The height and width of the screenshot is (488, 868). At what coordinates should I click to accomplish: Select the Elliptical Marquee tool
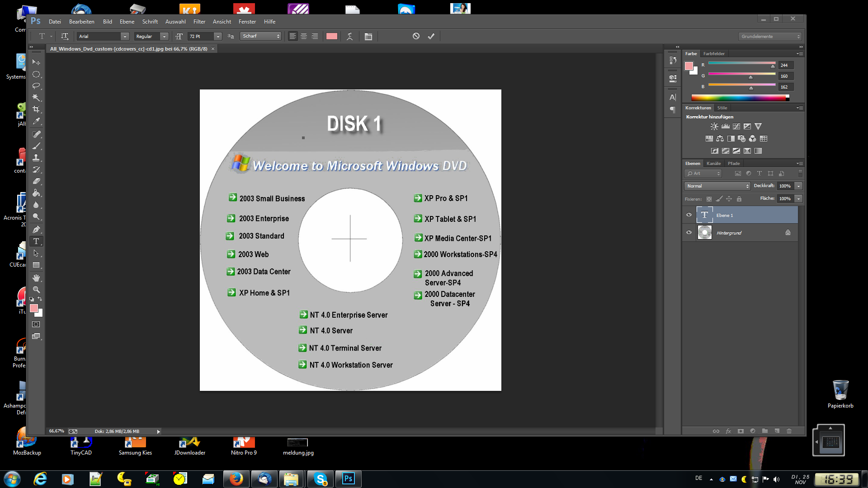coord(36,74)
